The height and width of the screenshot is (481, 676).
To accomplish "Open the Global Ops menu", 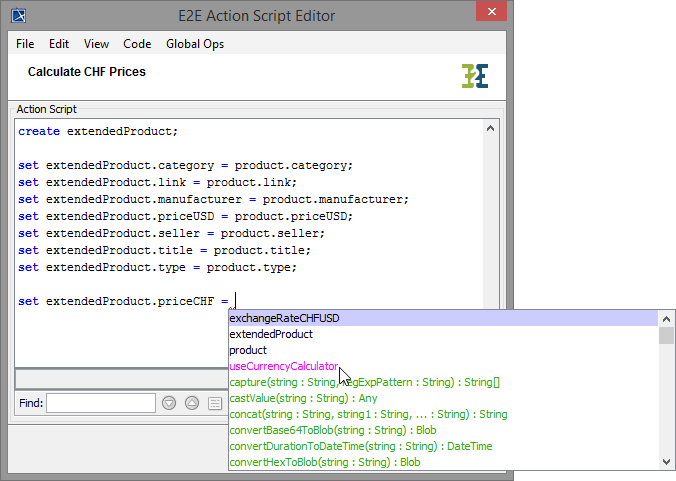I will click(x=194, y=44).
